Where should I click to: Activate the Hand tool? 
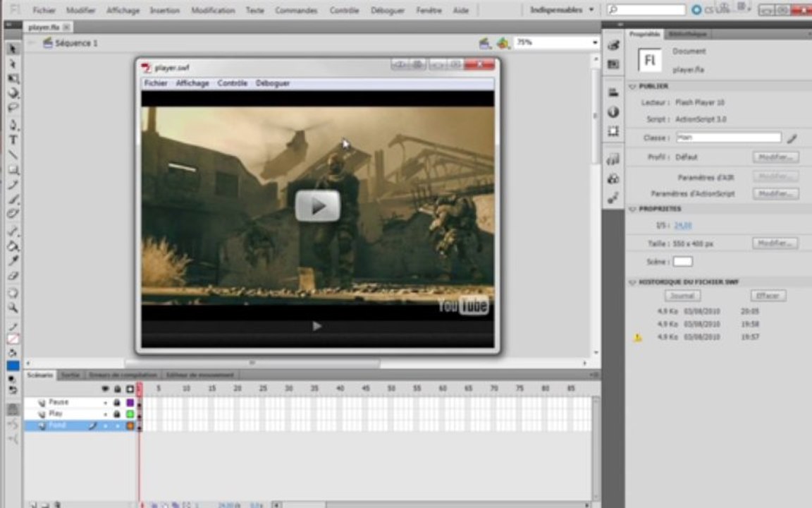(13, 293)
